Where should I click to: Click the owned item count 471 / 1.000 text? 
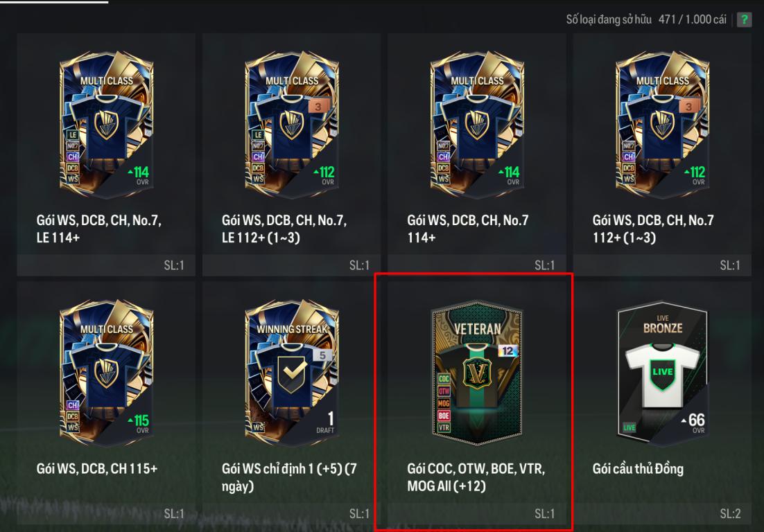tap(692, 19)
